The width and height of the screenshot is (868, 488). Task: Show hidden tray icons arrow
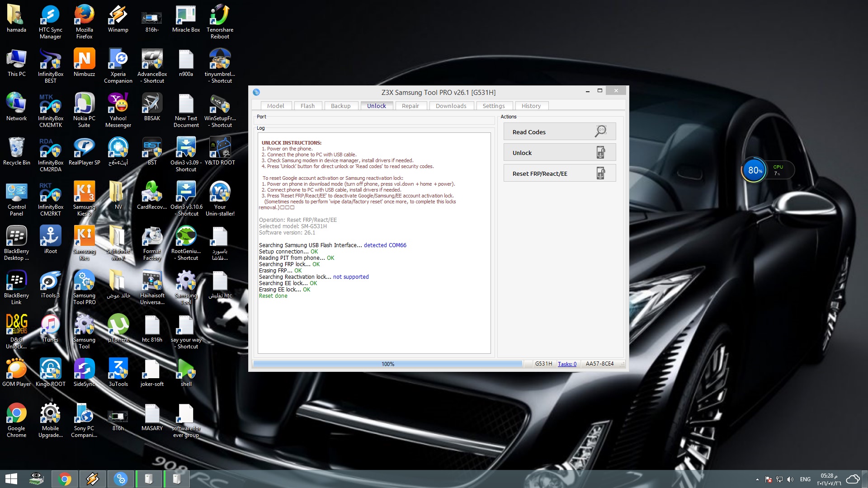point(757,479)
